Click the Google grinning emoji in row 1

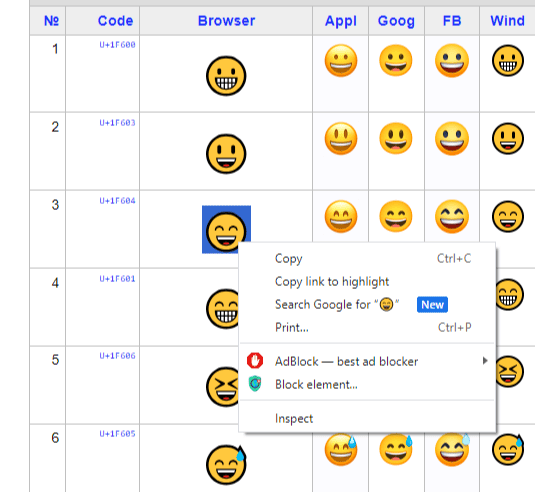click(396, 61)
